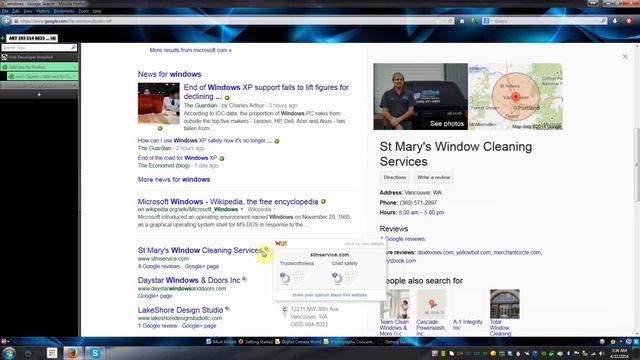Open the See photos image of St Mary's
640x360 pixels.
(x=420, y=97)
